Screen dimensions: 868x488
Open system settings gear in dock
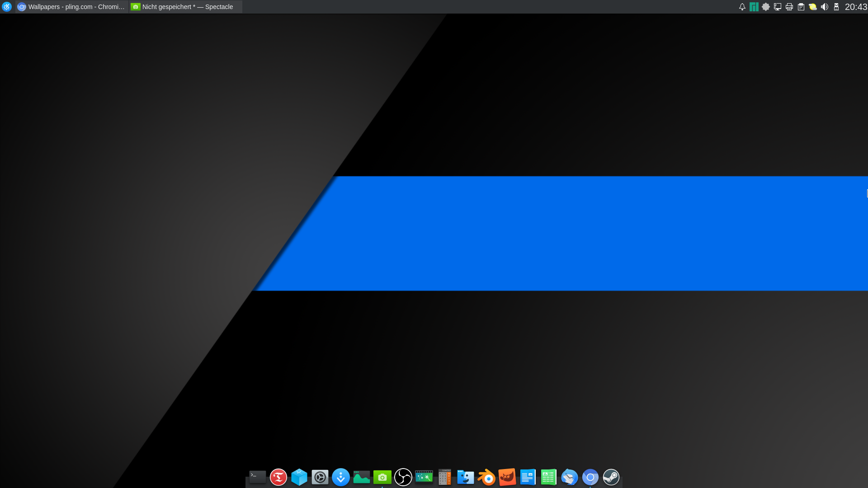(x=320, y=477)
